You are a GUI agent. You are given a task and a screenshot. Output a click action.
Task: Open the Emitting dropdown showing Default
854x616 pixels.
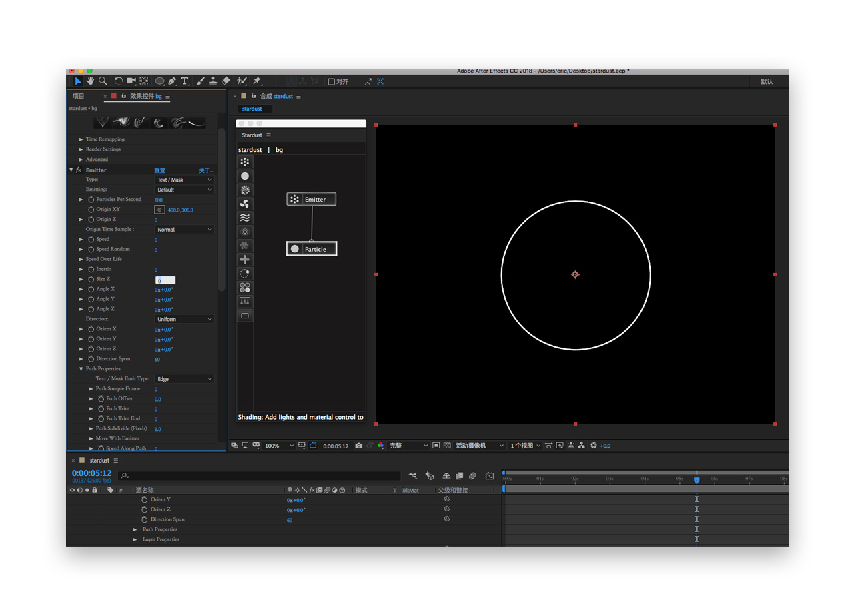click(x=184, y=190)
